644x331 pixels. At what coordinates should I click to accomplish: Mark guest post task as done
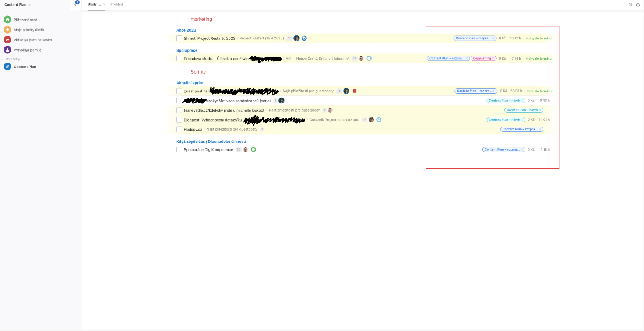click(x=179, y=91)
